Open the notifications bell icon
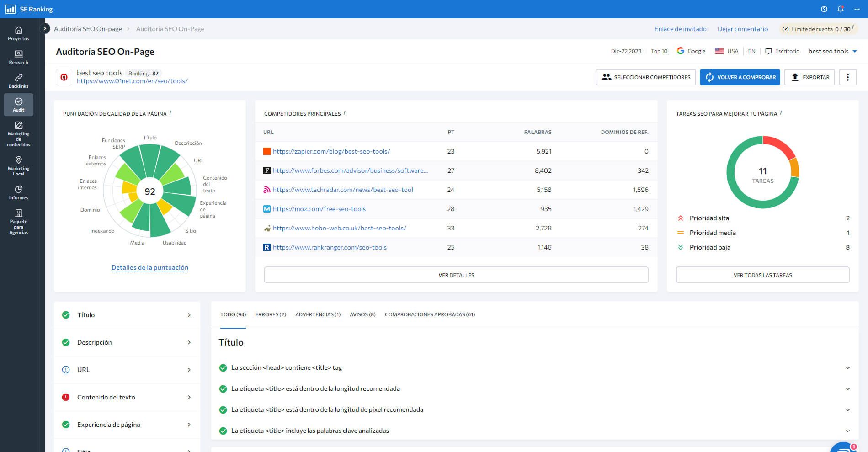 pos(841,9)
